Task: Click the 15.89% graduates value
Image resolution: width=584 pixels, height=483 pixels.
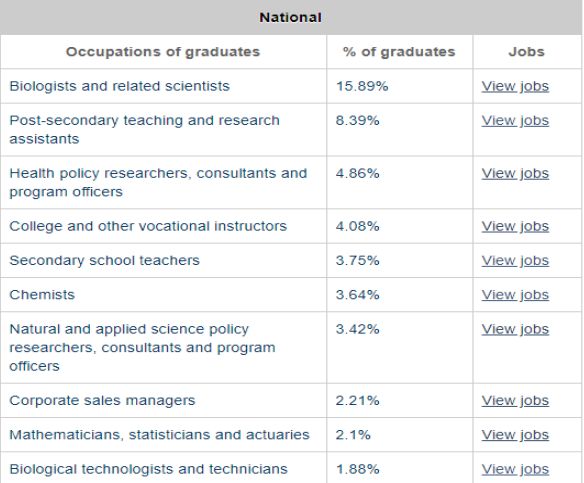Action: 362,86
